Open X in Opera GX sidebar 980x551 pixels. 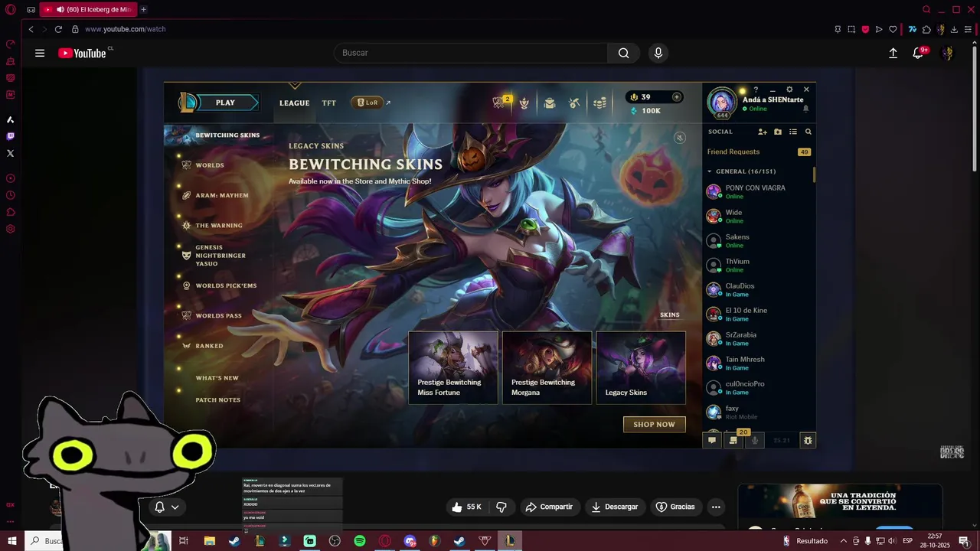10,153
